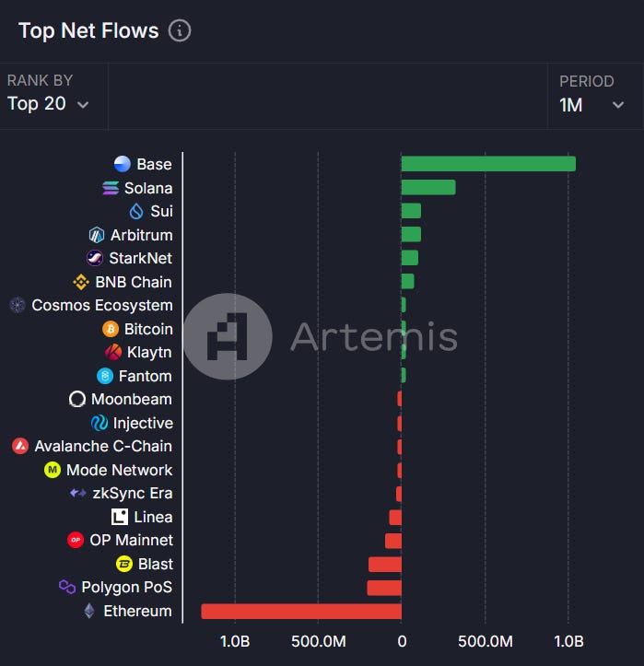Image resolution: width=644 pixels, height=666 pixels.
Task: Click the OP Mainnet logo icon
Action: click(76, 541)
